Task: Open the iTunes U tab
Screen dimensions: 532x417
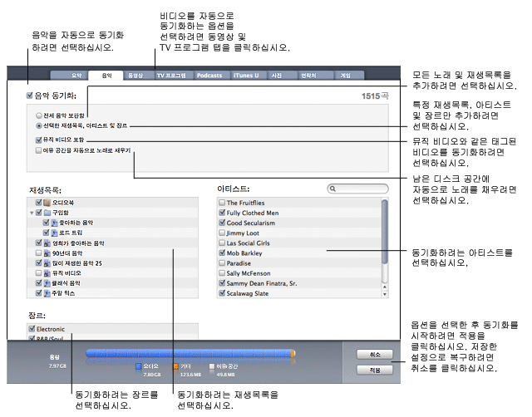Action: [249, 76]
